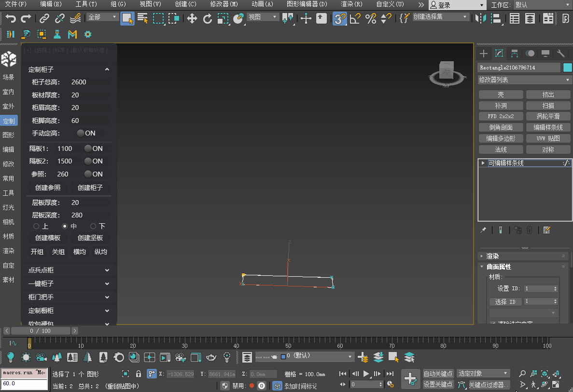Viewport: 573px width, 392px height.
Task: Toggle the 3D Snaps icon
Action: [x=339, y=18]
